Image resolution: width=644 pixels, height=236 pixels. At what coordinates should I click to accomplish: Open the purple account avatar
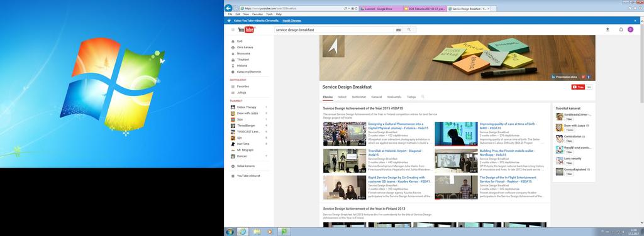pyautogui.click(x=630, y=29)
